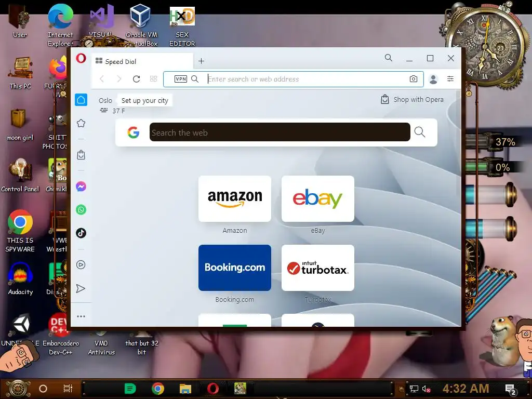The width and height of the screenshot is (532, 399).
Task: Open the Player icon in Opera sidebar
Action: pyautogui.click(x=81, y=264)
